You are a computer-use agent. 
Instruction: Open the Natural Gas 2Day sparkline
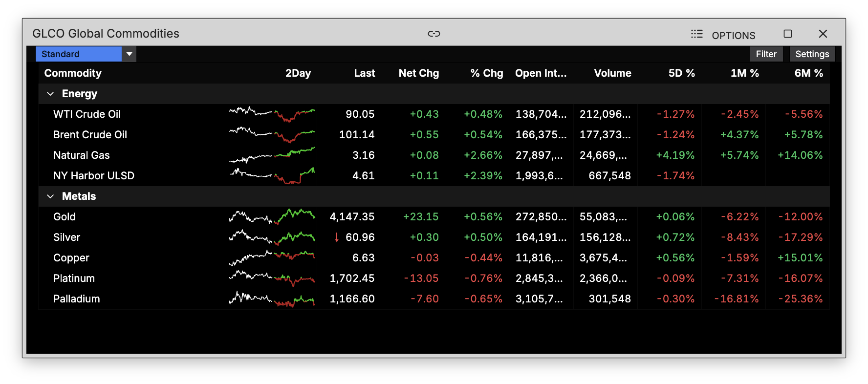coord(272,155)
